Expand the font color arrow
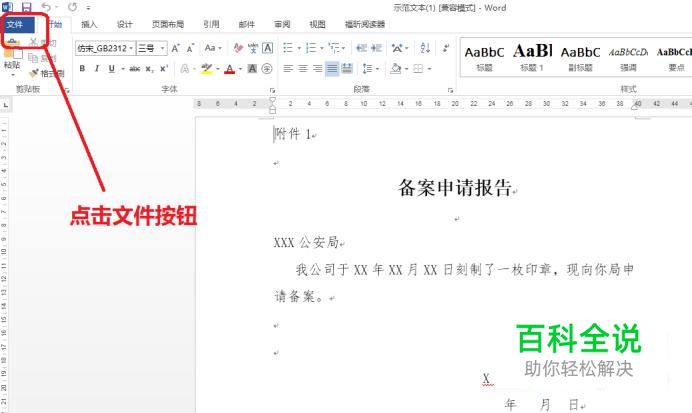The height and width of the screenshot is (413, 692). [240, 69]
